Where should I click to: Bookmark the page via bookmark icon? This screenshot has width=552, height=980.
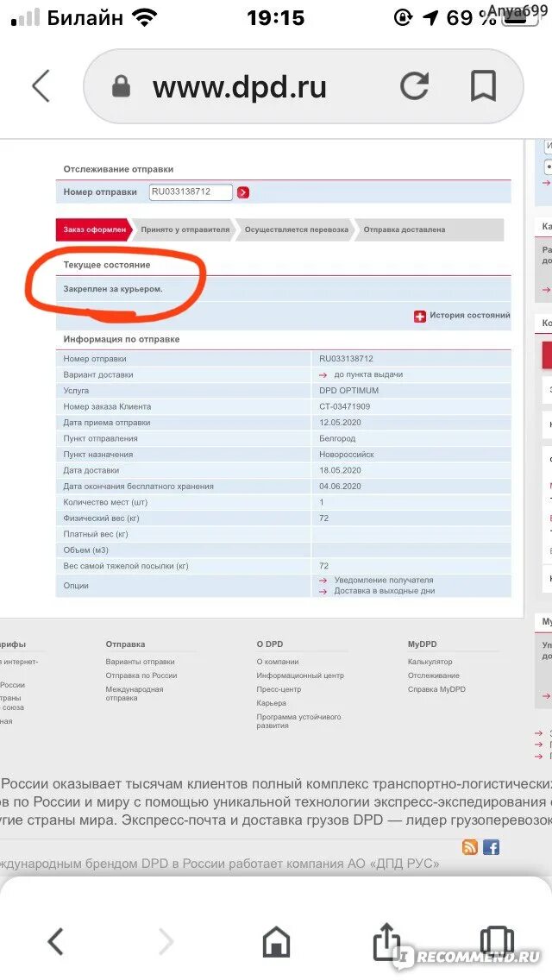coord(483,86)
